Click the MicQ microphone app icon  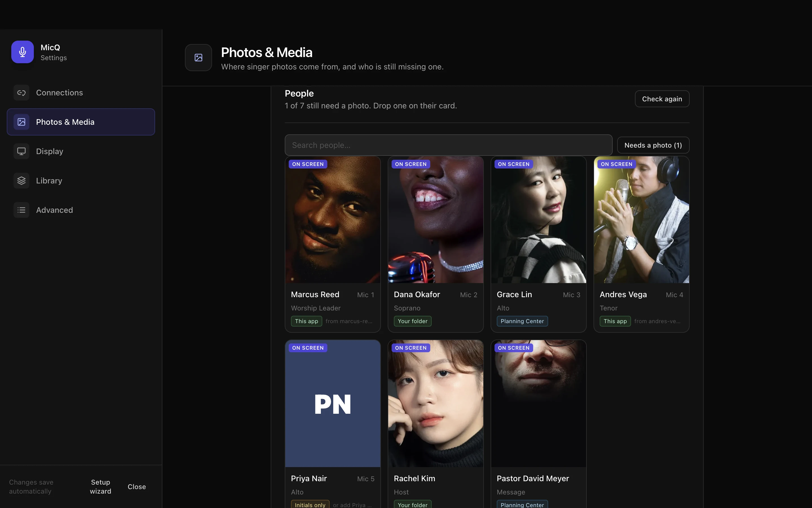(x=23, y=52)
